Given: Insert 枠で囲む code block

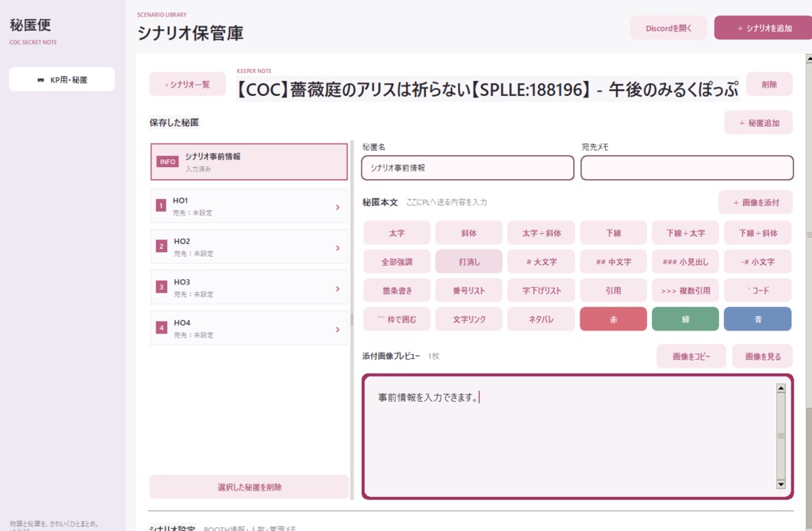Looking at the screenshot, I should tap(396, 319).
